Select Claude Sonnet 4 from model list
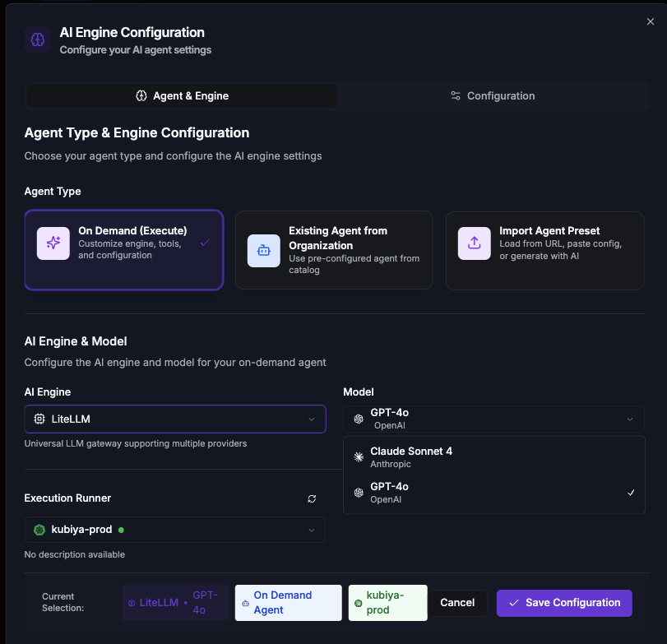Image resolution: width=667 pixels, height=644 pixels. (493, 457)
